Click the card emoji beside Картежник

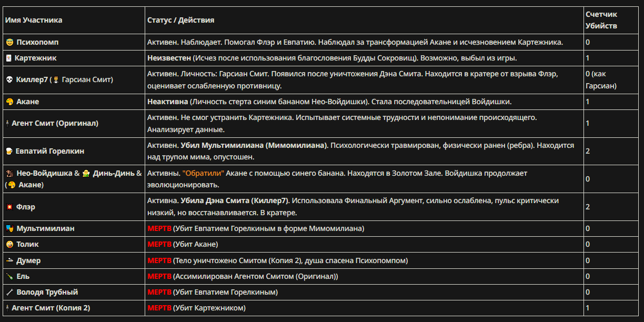pos(8,58)
